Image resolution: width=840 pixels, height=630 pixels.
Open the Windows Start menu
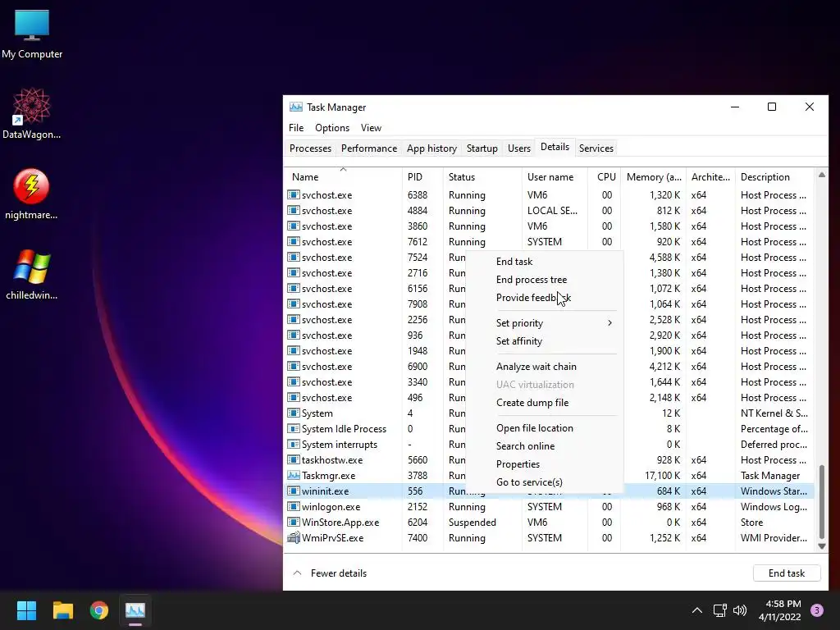26,610
